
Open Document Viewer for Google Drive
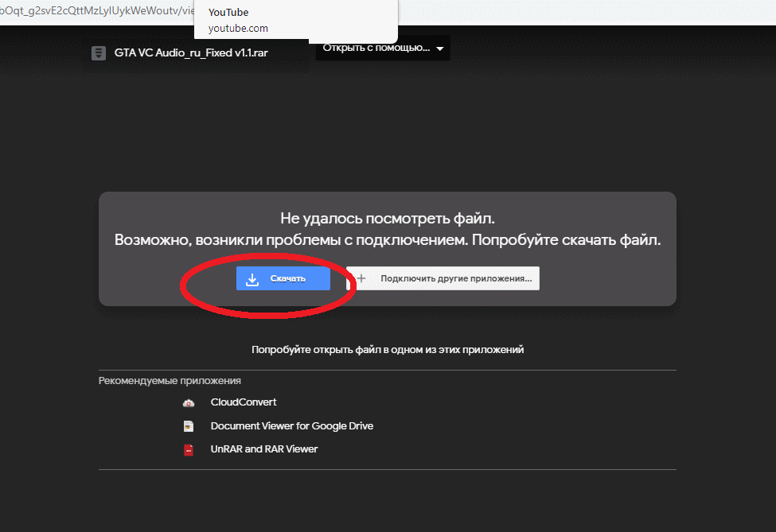coord(292,425)
